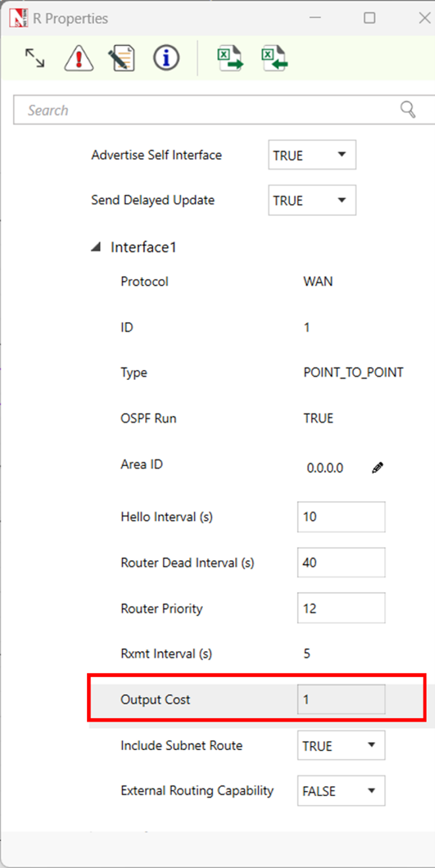This screenshot has height=868, width=435.
Task: Edit Area ID with the pencil icon
Action: point(378,468)
